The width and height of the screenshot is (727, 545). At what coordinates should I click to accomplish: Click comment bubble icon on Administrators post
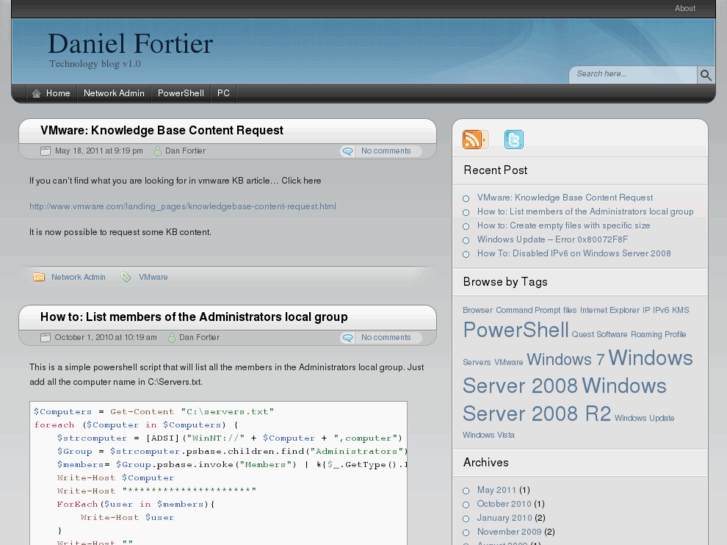tap(347, 338)
